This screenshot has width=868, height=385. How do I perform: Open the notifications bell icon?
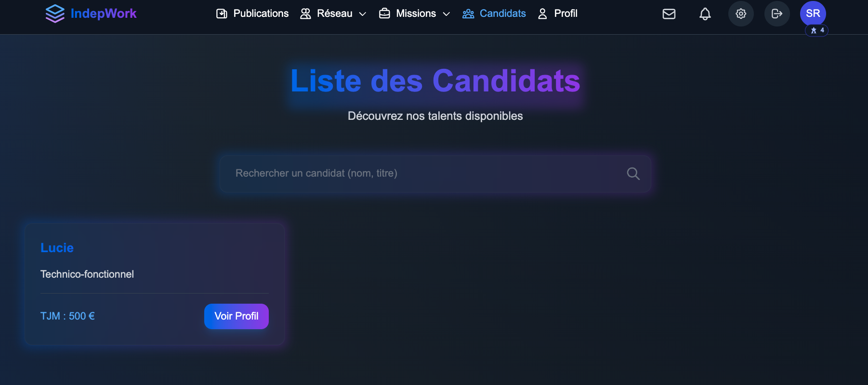pyautogui.click(x=705, y=14)
